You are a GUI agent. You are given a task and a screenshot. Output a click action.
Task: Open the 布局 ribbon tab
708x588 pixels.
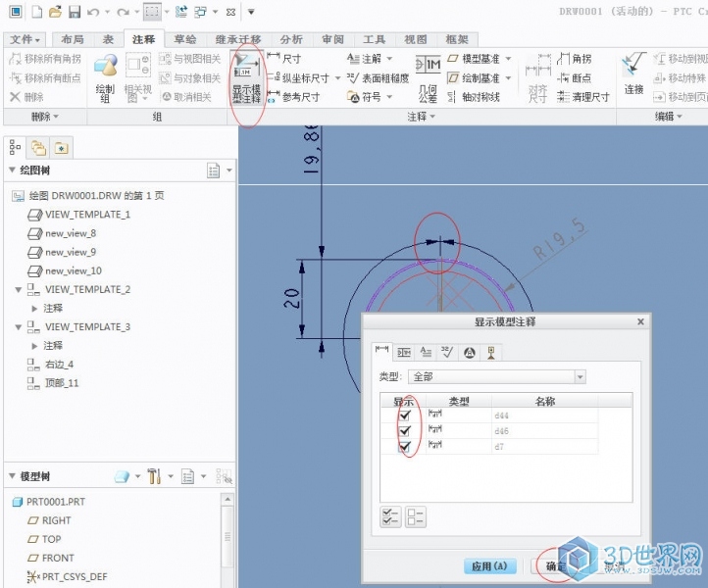point(73,40)
